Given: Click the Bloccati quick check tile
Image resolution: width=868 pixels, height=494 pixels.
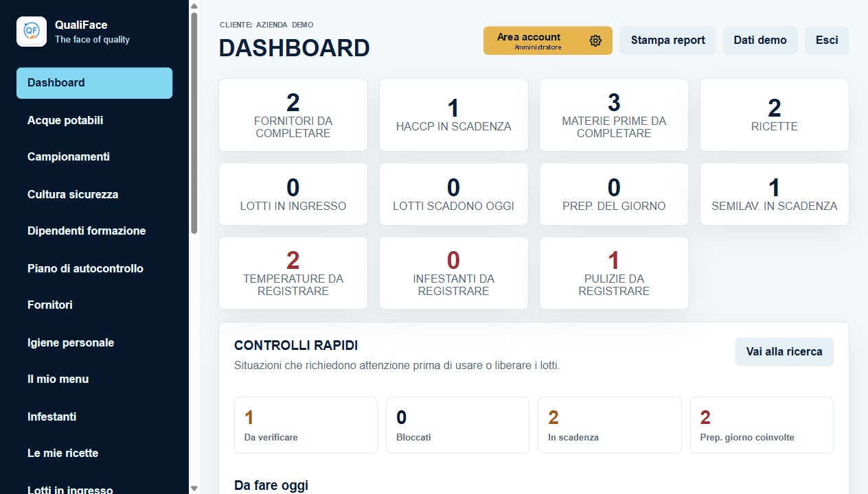Looking at the screenshot, I should pyautogui.click(x=458, y=425).
